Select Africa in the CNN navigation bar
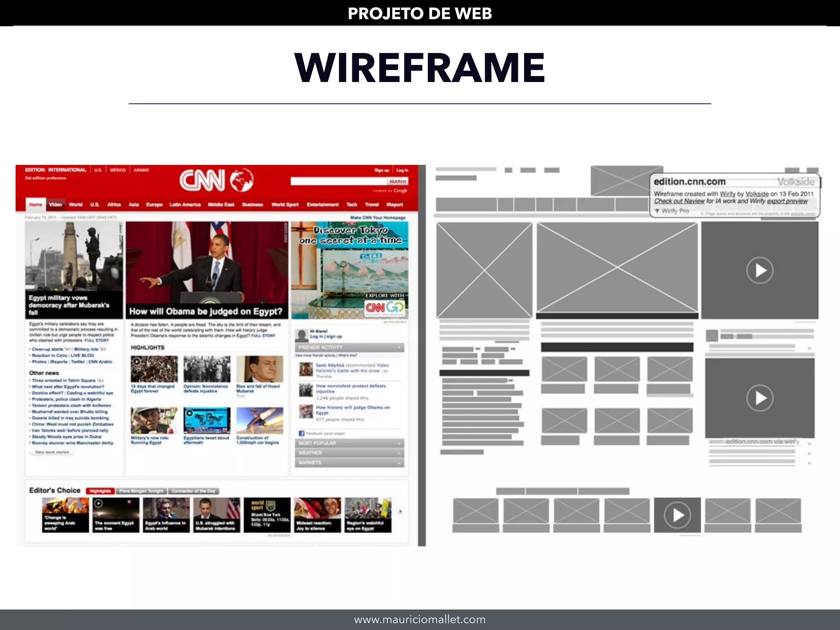The width and height of the screenshot is (840, 630). click(x=114, y=204)
